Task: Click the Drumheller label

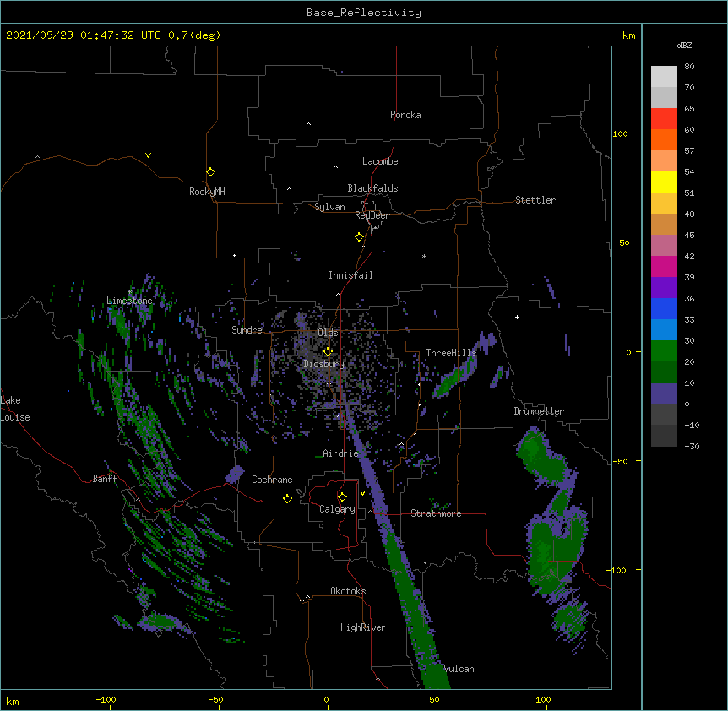Action: tap(539, 411)
